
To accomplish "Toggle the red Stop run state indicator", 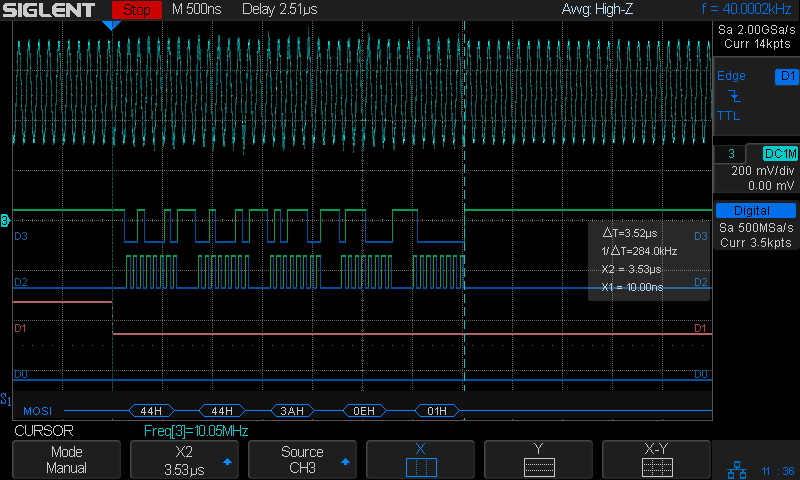I will (x=135, y=10).
